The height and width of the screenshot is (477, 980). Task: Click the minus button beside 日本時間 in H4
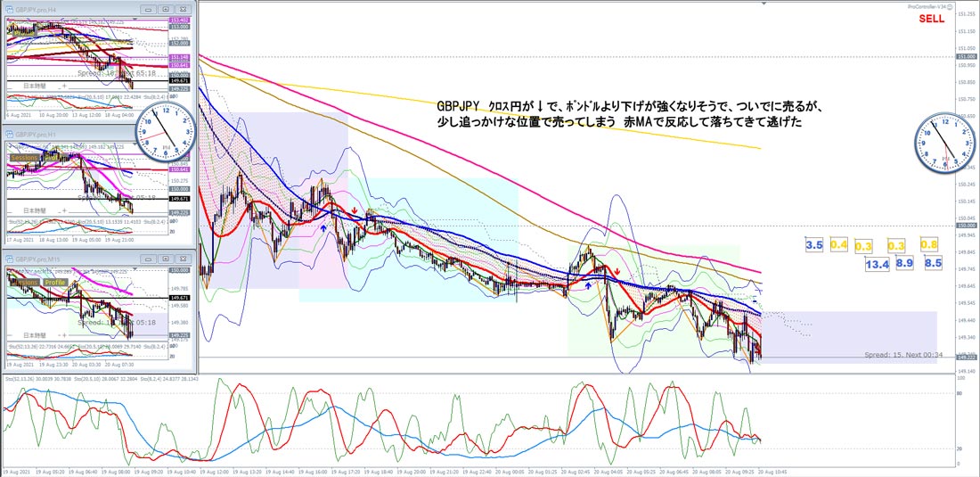(x=58, y=86)
